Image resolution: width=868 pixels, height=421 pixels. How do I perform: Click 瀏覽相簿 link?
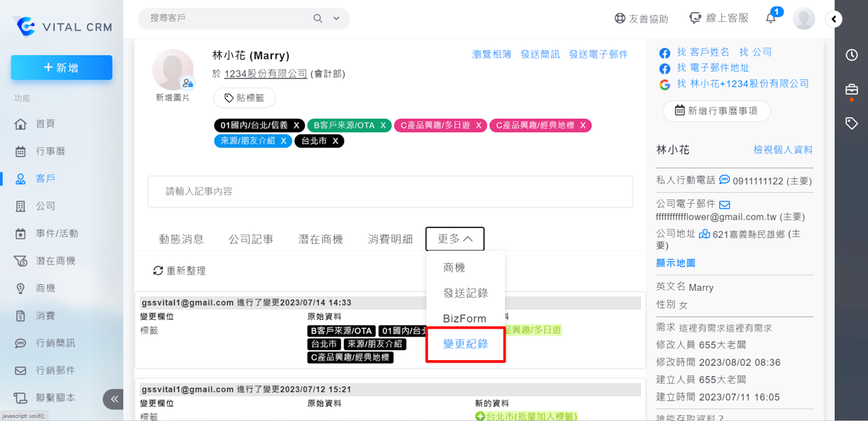point(492,54)
